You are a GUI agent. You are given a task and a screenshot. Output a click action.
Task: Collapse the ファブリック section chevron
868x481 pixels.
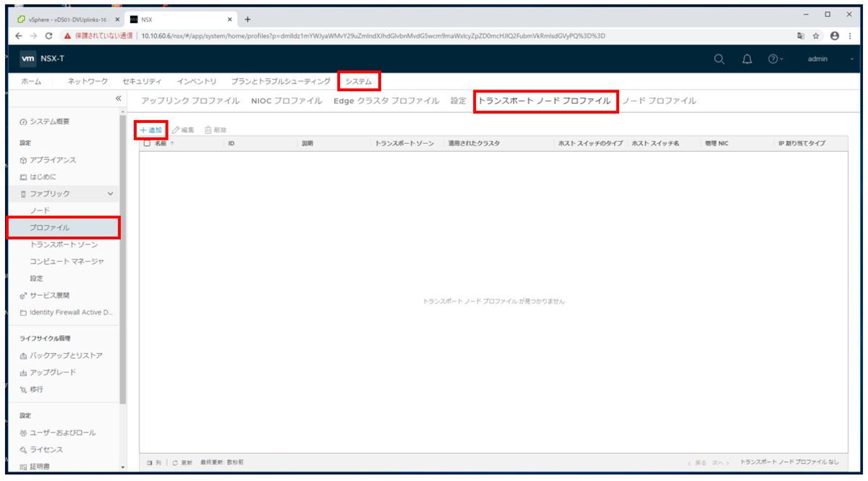click(110, 194)
